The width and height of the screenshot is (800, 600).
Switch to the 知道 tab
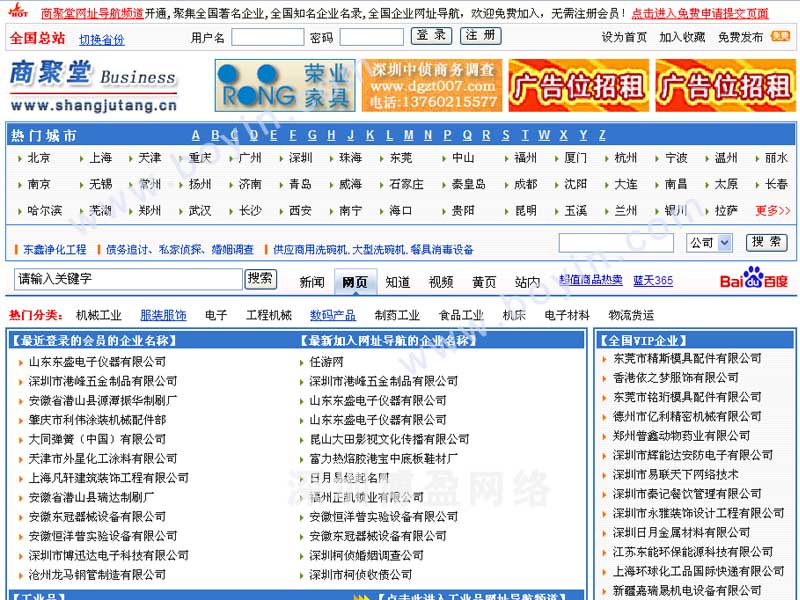397,282
